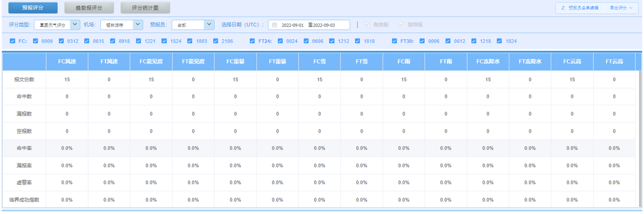The width and height of the screenshot is (644, 214).
Task: Select the 漏报数 row label
Action: coord(24,114)
